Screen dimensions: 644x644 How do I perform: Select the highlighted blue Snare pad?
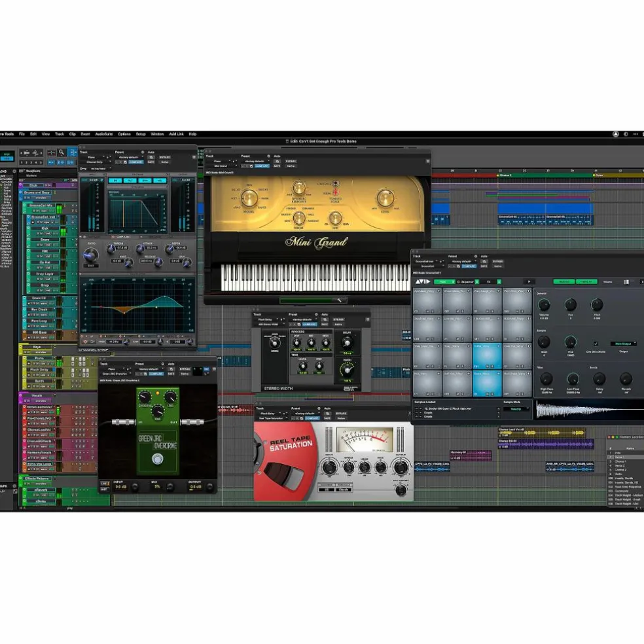pyautogui.click(x=487, y=384)
